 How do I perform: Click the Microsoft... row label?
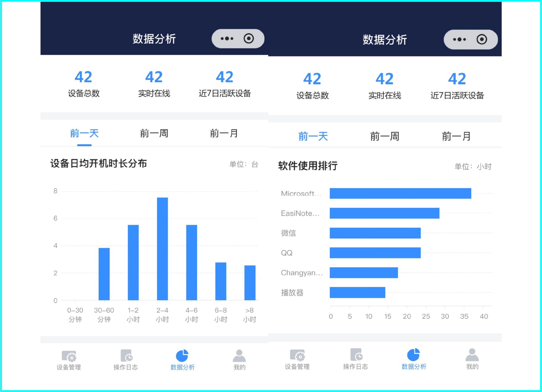tap(301, 194)
